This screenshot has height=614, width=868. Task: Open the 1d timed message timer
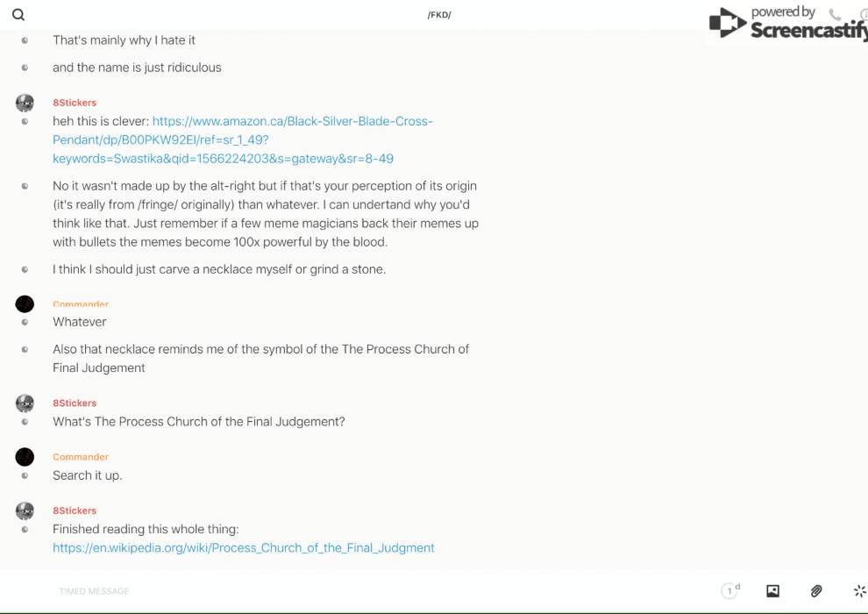coord(730,591)
